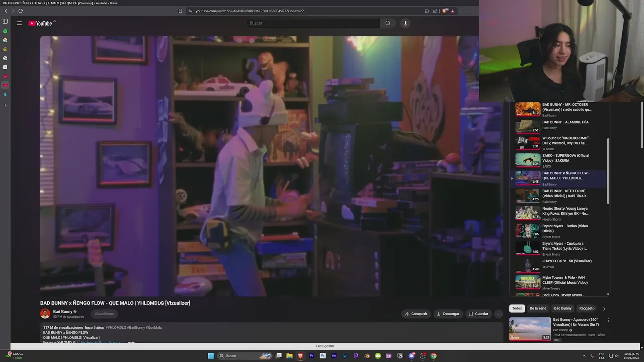Launch Adobe After Effects from taskbar
Viewport: 644px width, 362px height.
pos(334,356)
